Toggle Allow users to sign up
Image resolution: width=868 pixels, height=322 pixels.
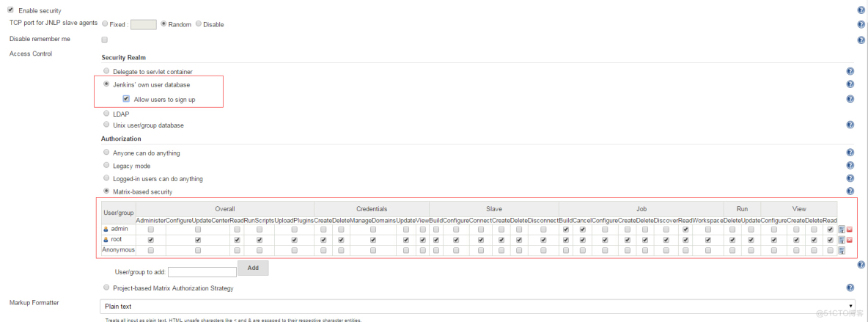[x=126, y=99]
